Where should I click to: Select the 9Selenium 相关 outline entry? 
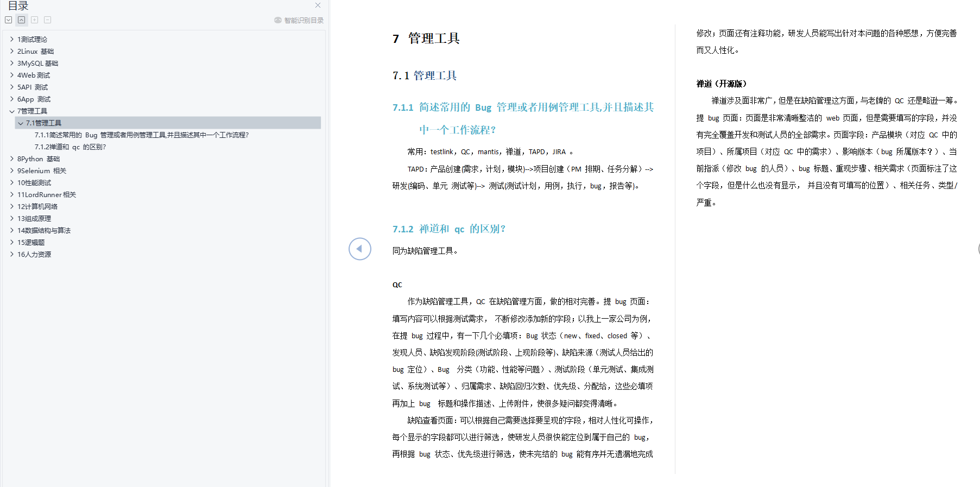tap(42, 170)
